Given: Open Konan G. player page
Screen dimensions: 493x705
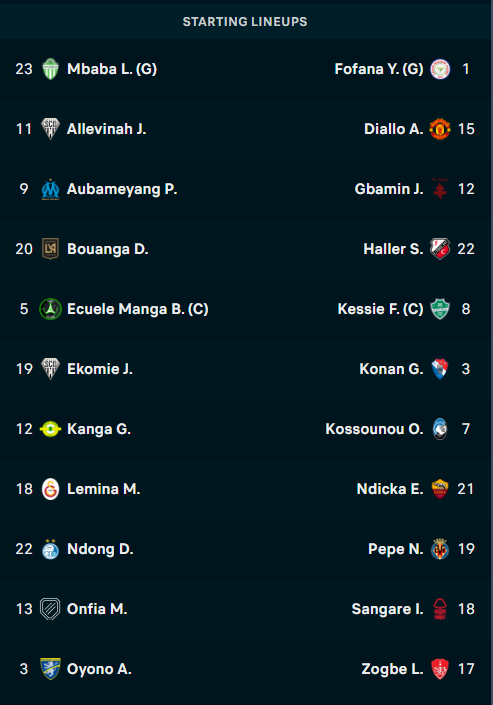Looking at the screenshot, I should [391, 369].
